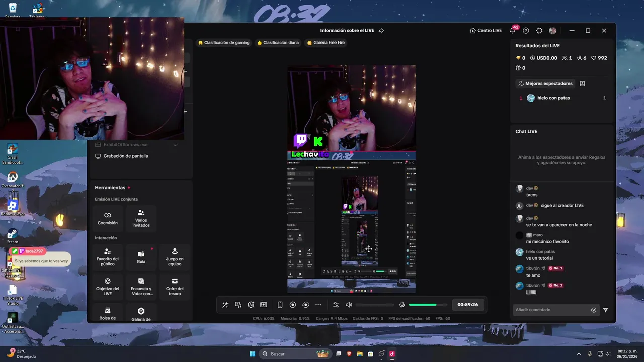This screenshot has height=362, width=644.
Task: Open the Guía tool
Action: 141,257
